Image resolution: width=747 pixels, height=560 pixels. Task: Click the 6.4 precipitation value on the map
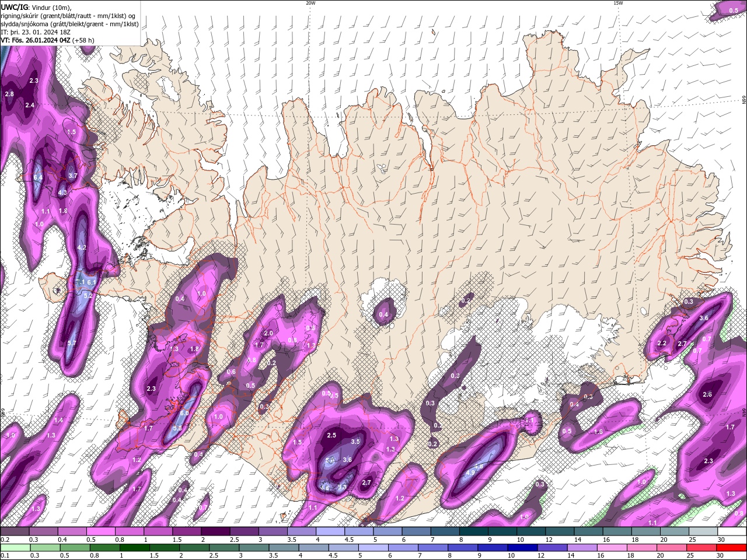point(39,177)
